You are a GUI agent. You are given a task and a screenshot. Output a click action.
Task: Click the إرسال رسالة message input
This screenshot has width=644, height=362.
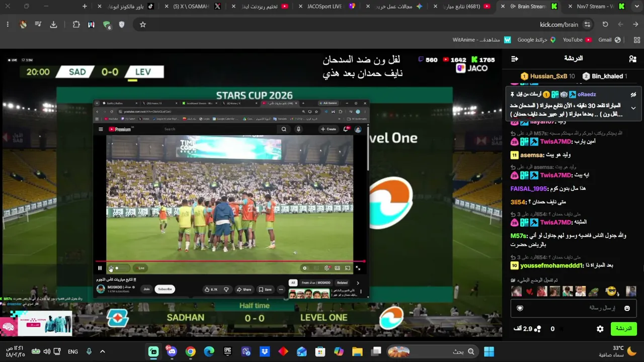pyautogui.click(x=573, y=308)
